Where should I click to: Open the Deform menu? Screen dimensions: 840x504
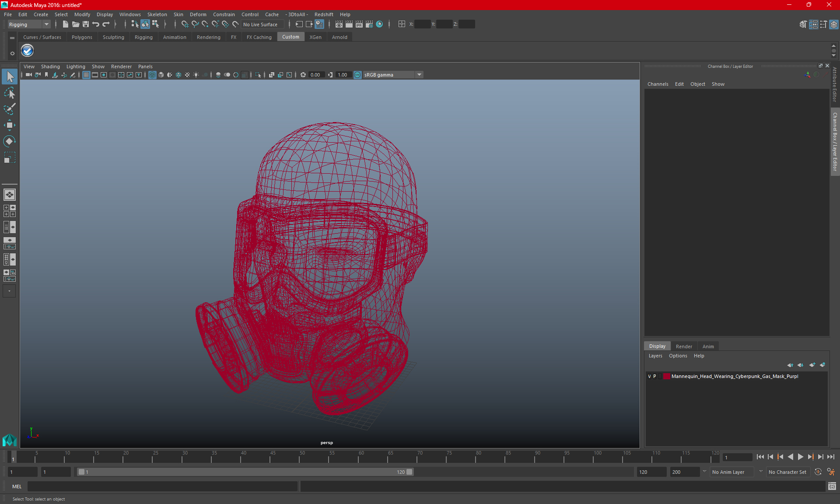(x=198, y=14)
